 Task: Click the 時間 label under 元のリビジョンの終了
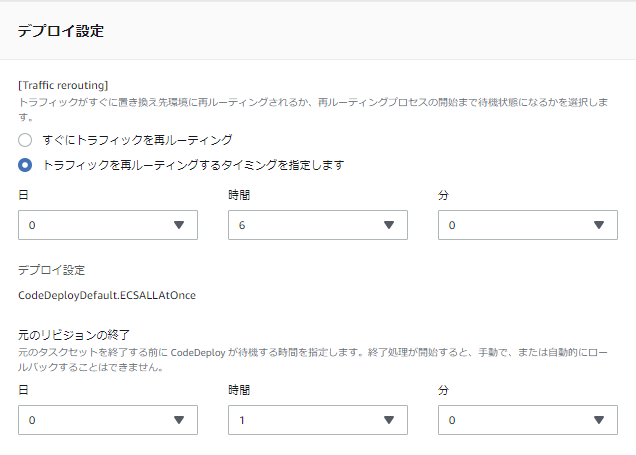point(240,391)
